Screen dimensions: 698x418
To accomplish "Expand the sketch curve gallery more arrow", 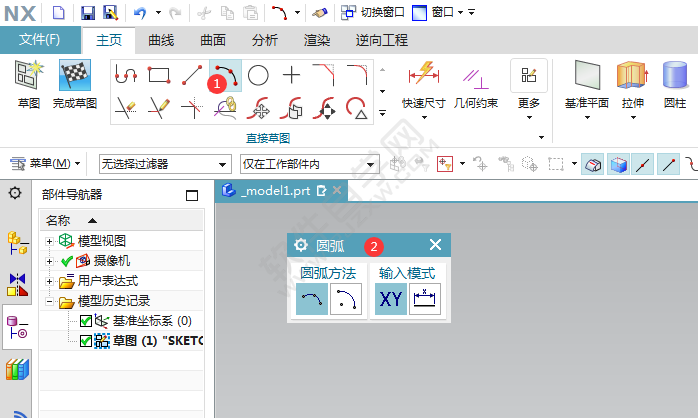I will pyautogui.click(x=382, y=113).
